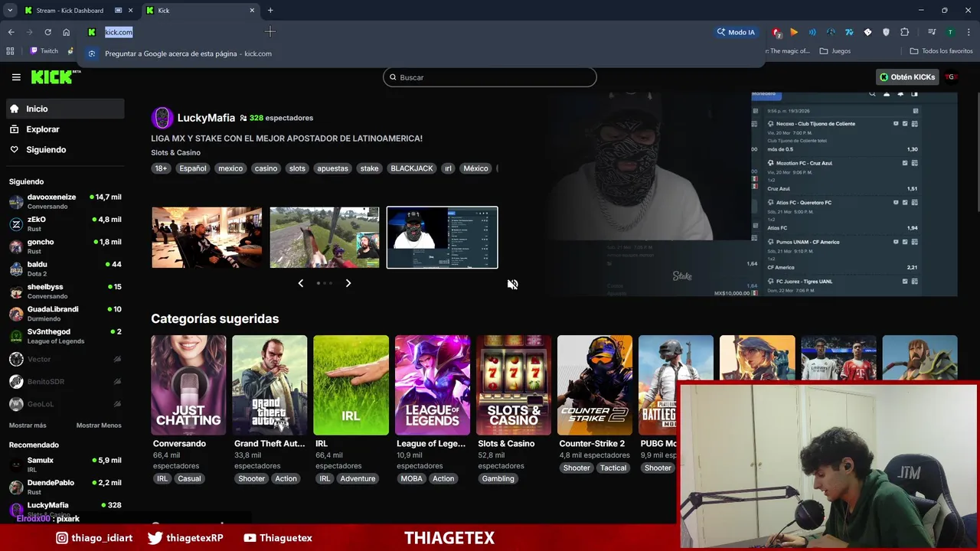This screenshot has height=551, width=980.
Task: Reload the page
Action: (47, 32)
